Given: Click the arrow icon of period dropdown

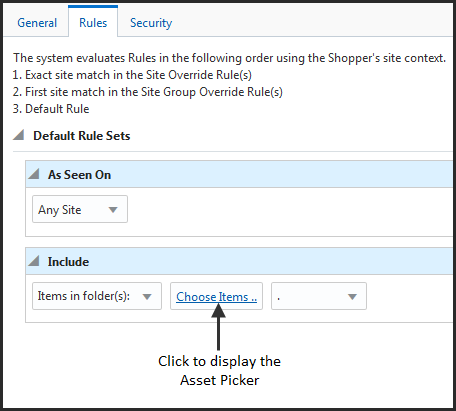Looking at the screenshot, I should pyautogui.click(x=352, y=297).
